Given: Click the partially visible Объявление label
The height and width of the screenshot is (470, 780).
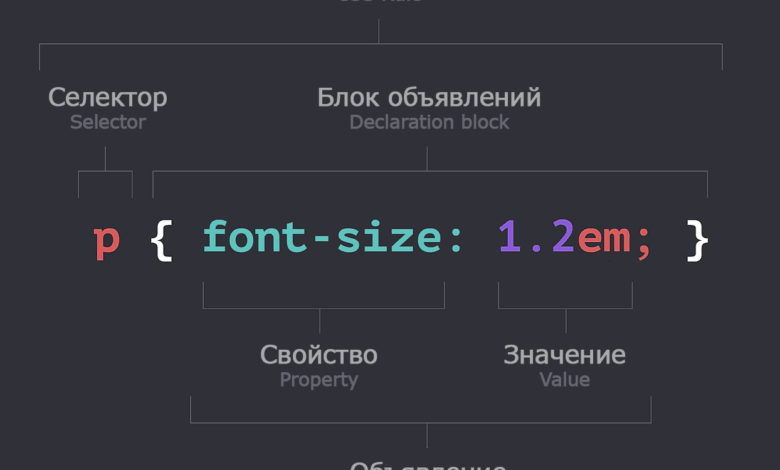Looking at the screenshot, I should (x=427, y=464).
